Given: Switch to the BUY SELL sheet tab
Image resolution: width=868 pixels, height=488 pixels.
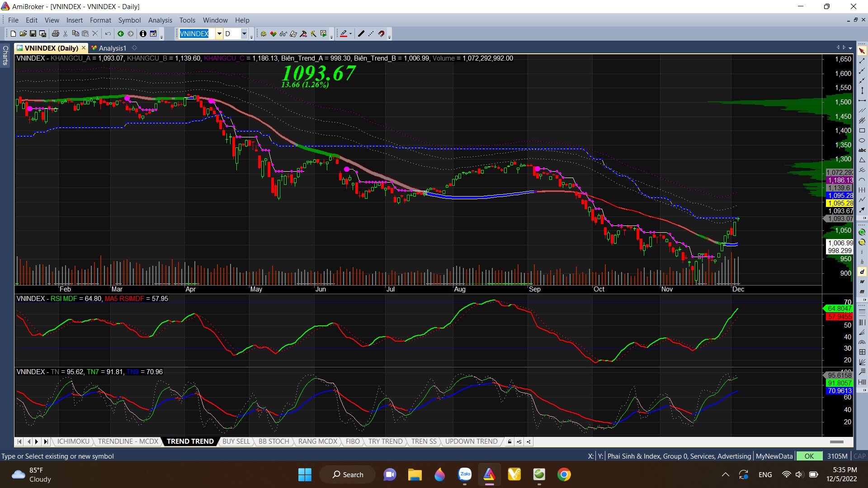Looking at the screenshot, I should (x=236, y=441).
